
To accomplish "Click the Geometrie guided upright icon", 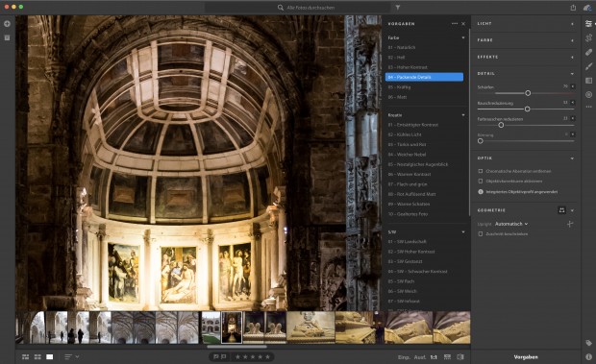I will click(x=561, y=210).
